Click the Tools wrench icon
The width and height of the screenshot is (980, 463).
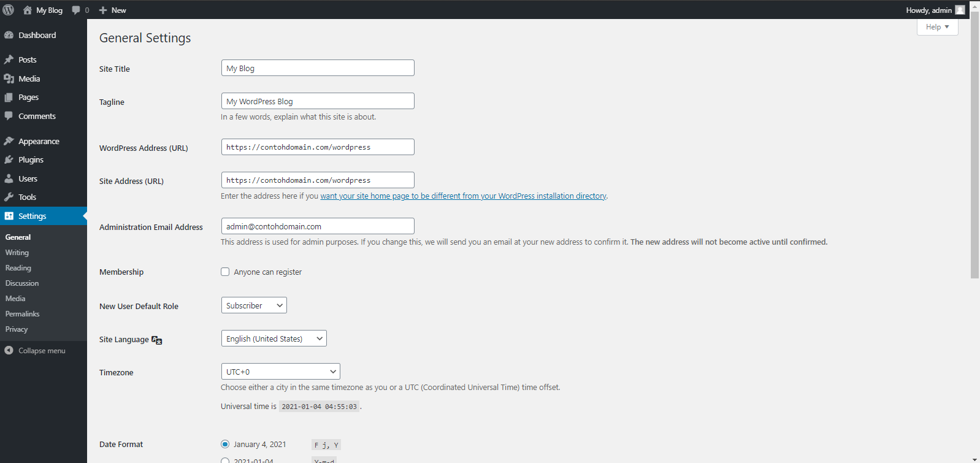[x=9, y=197]
